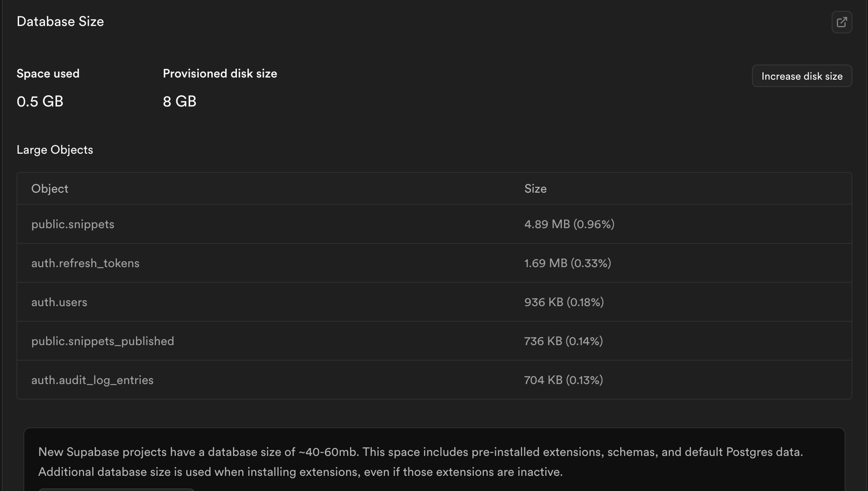The width and height of the screenshot is (868, 491).
Task: Open the Database Size external link icon
Action: coord(842,22)
